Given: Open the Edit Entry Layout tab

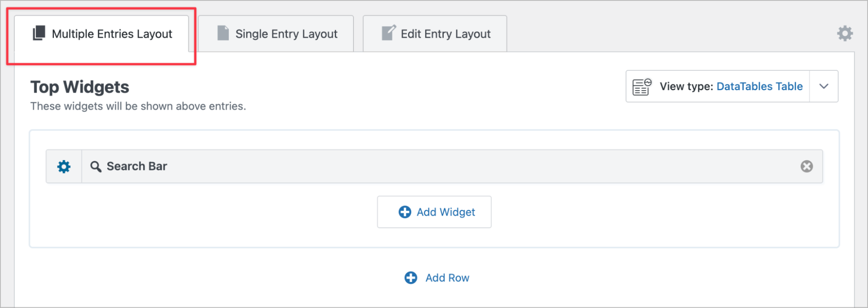Looking at the screenshot, I should 435,34.
